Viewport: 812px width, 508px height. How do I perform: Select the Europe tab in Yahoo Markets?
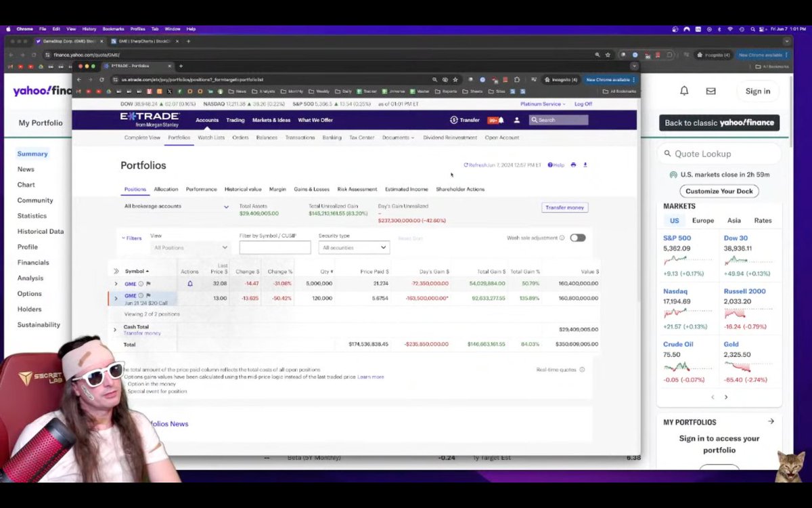[703, 221]
